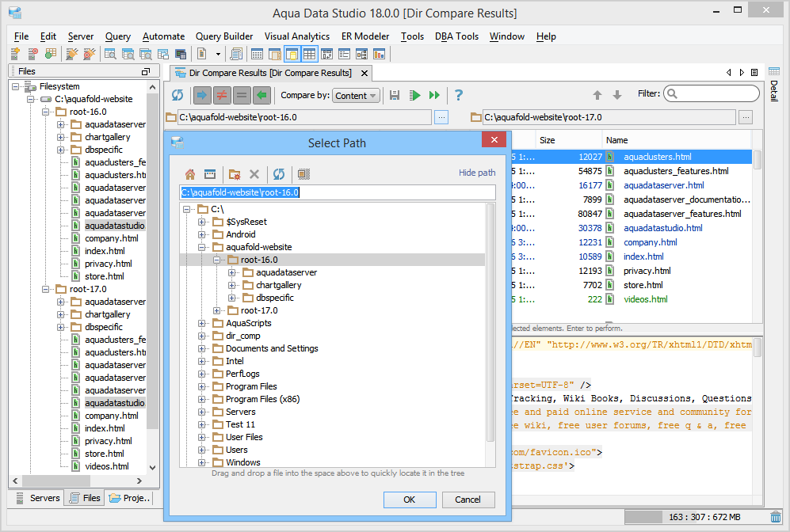790x532 pixels.
Task: Click the delete X icon in Select Path
Action: [254, 174]
